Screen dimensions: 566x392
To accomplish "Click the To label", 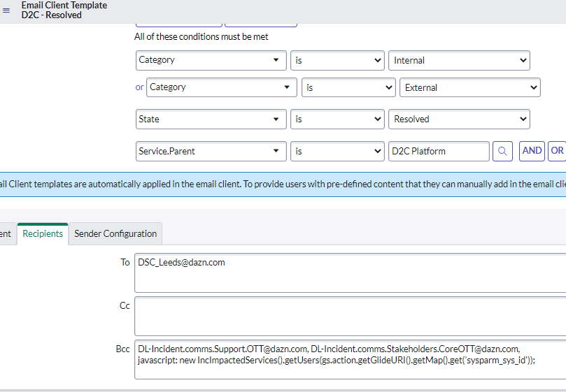I will (125, 262).
